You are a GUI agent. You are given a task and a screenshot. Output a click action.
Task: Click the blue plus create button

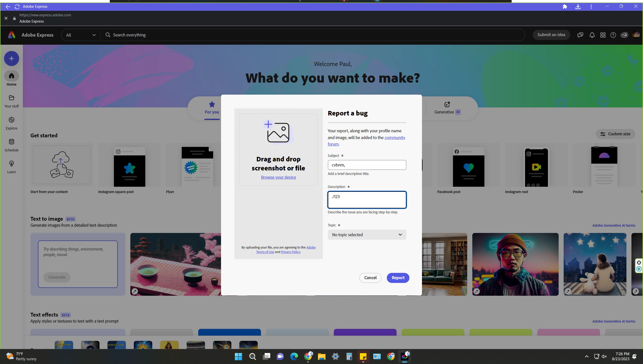point(11,58)
